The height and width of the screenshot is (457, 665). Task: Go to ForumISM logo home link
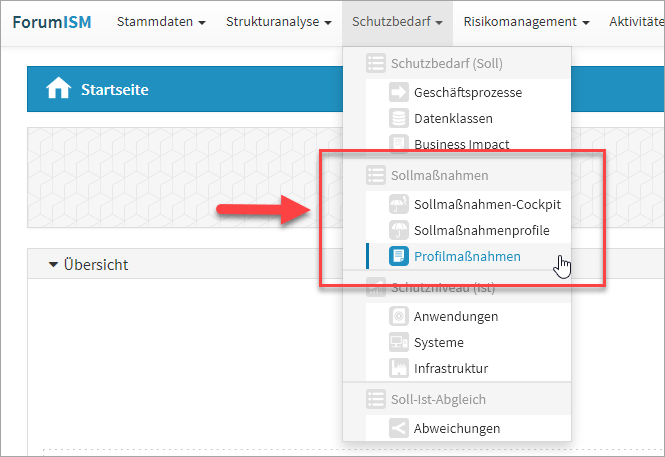coord(52,21)
